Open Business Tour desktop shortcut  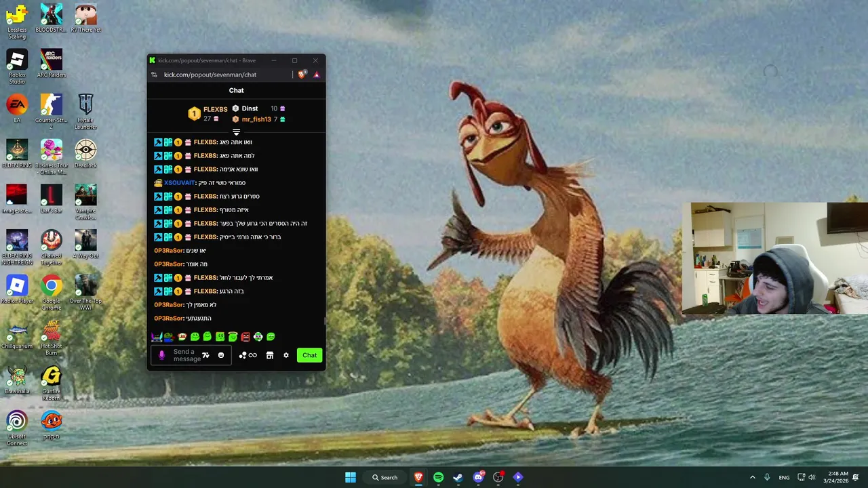(x=52, y=157)
